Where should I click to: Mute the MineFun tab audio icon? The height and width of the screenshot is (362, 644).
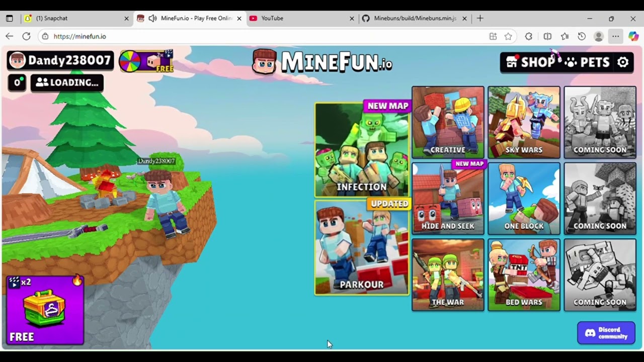point(152,18)
